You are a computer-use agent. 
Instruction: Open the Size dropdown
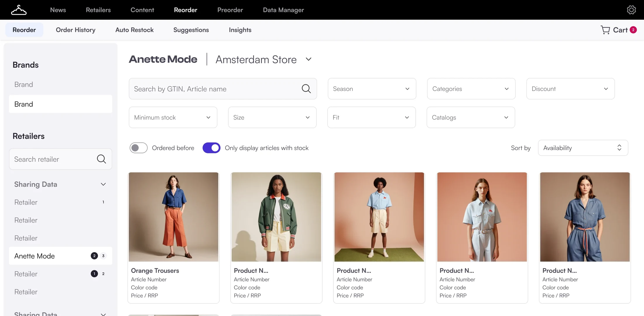[x=272, y=117]
